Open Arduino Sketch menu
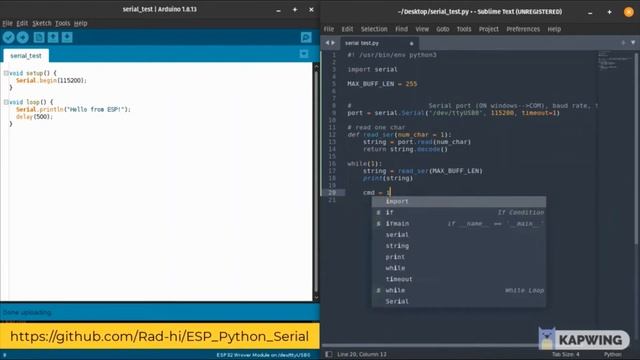 tap(42, 23)
